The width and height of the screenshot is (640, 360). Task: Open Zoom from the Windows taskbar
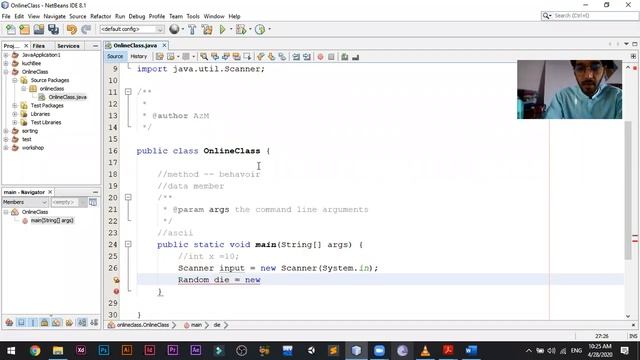coord(379,350)
